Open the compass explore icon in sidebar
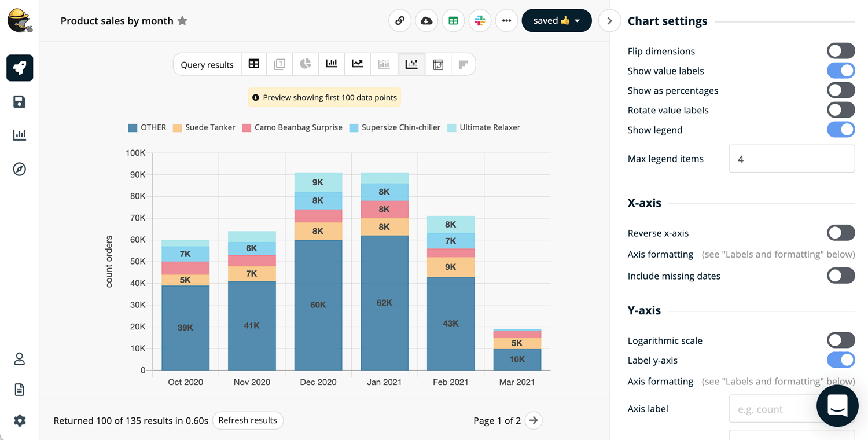 (20, 169)
